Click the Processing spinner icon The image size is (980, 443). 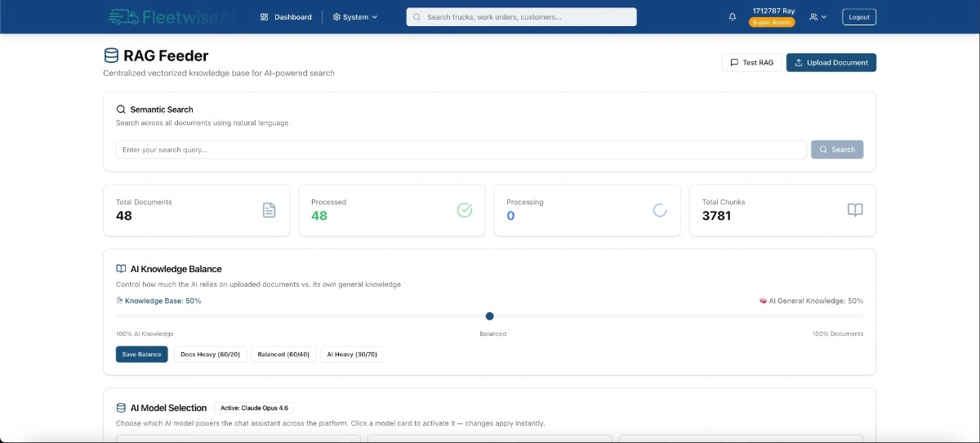(660, 210)
